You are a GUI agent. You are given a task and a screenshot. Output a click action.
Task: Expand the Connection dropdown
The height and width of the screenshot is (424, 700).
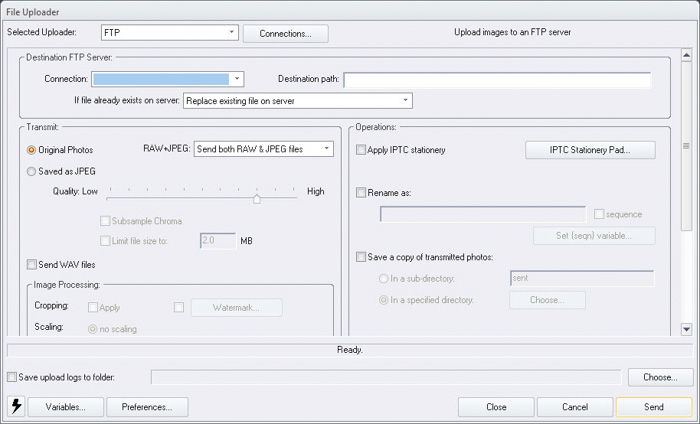click(x=168, y=79)
